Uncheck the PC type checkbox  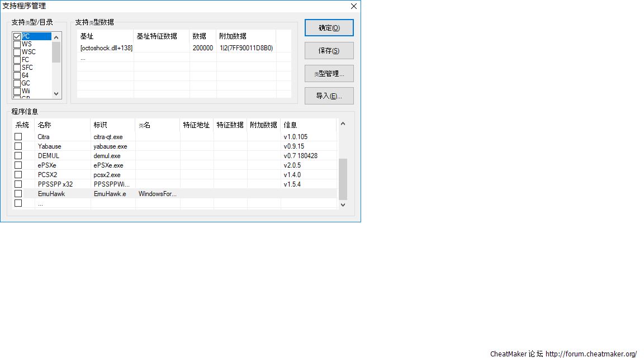pos(17,36)
